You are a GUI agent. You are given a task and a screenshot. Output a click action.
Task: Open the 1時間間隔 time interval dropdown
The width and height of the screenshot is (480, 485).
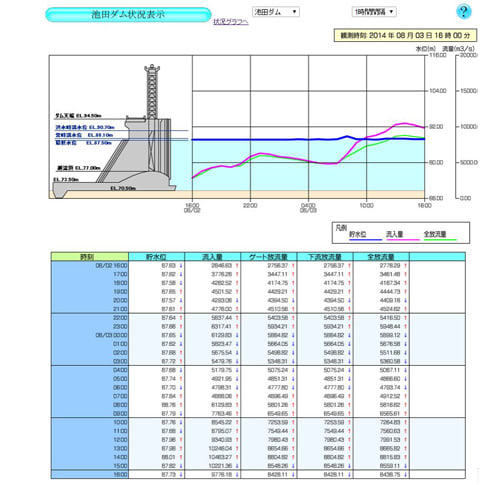374,12
